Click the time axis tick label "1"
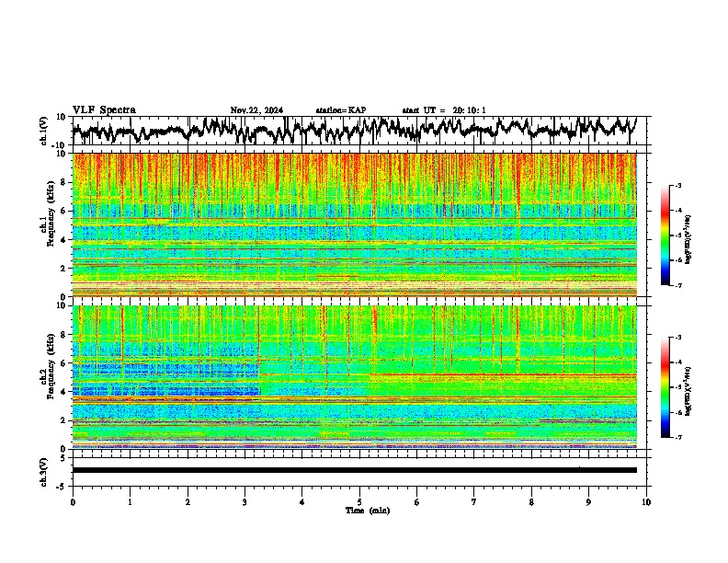This screenshot has width=728, height=563. (x=130, y=502)
